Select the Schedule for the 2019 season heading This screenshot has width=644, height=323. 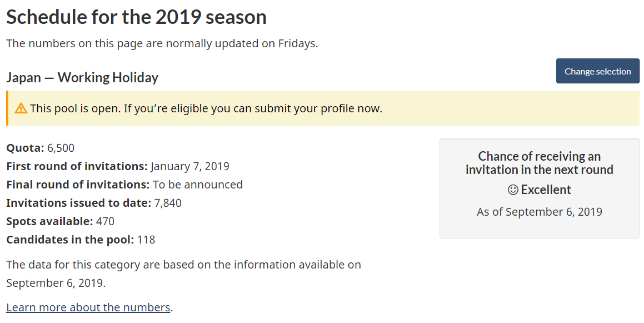coord(136,17)
